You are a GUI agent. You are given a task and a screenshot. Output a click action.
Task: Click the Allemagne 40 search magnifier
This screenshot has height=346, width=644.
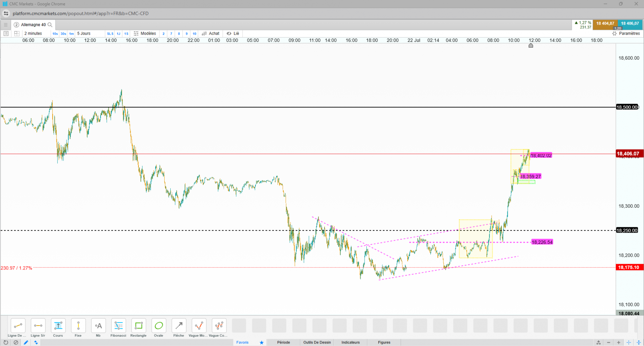pos(50,25)
